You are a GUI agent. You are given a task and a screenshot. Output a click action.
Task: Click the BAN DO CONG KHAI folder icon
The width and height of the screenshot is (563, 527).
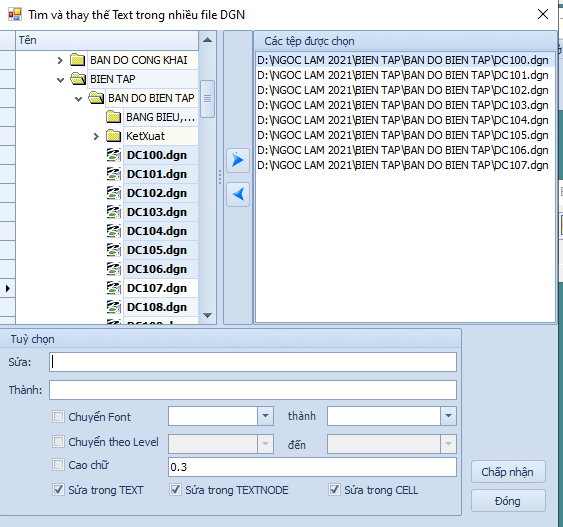(x=78, y=60)
